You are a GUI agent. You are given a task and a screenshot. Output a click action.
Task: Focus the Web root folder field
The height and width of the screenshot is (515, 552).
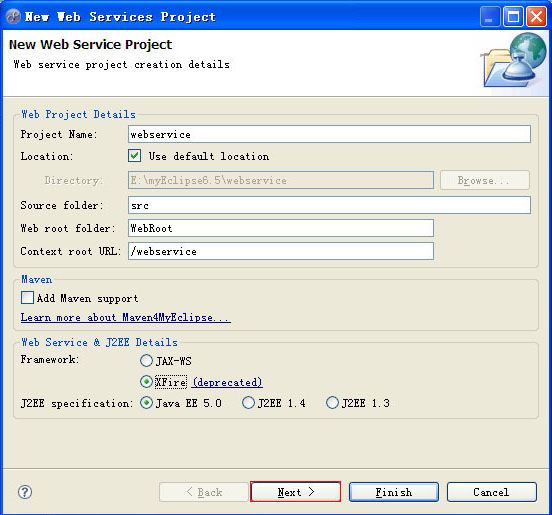(x=281, y=228)
